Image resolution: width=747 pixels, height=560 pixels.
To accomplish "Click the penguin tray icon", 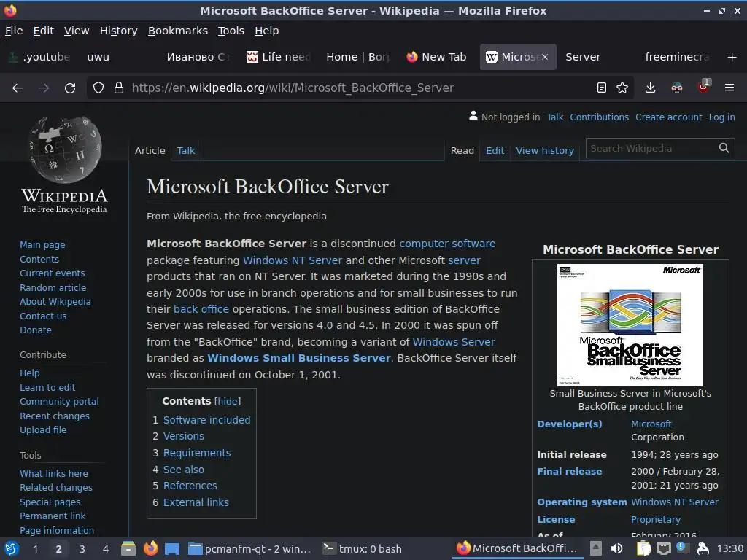I will [703, 548].
